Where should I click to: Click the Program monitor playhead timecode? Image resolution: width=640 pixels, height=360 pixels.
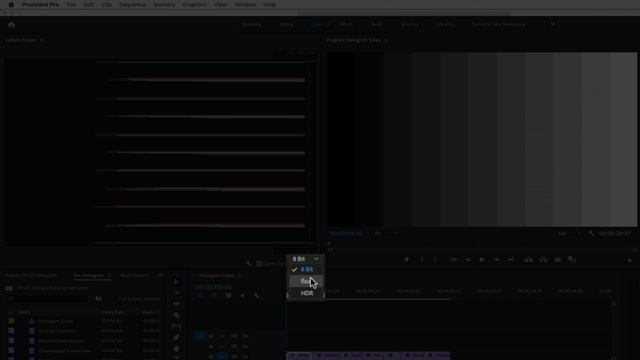[346, 233]
